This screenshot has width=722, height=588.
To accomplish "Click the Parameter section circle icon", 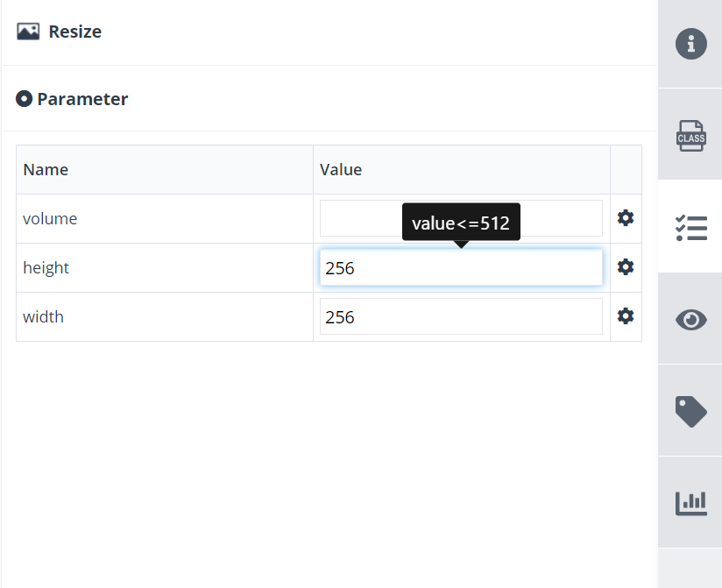I will coord(24,98).
